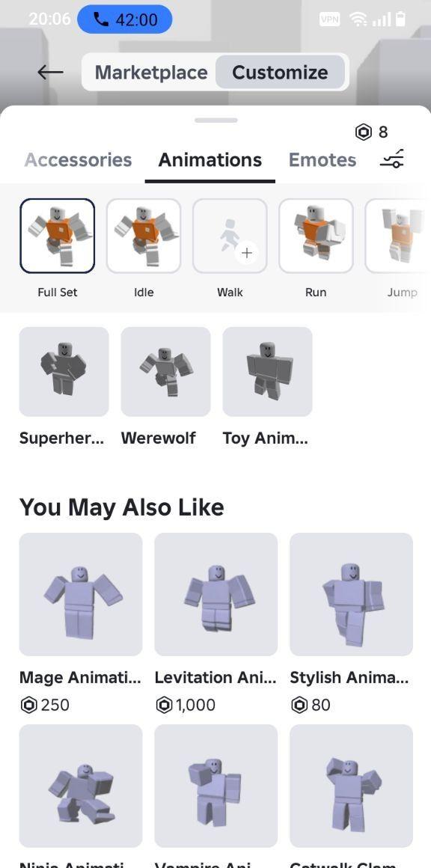Screen dimensions: 431x868
Task: Select the Full Set animation slot
Action: pos(58,236)
